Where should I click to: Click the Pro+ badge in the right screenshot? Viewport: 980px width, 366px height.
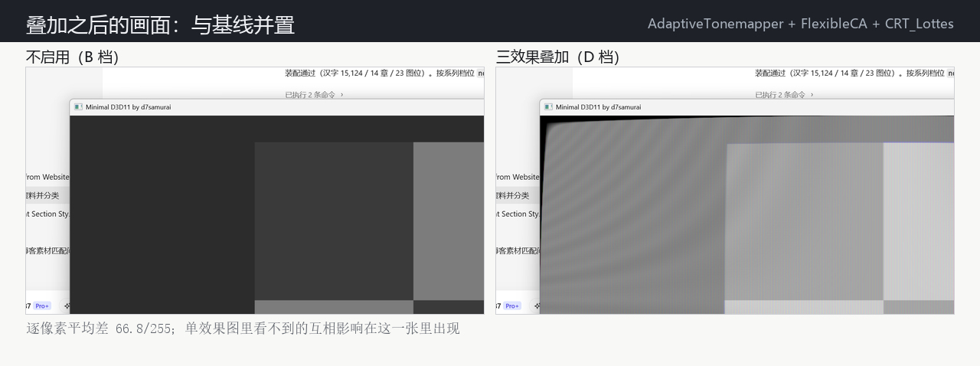coord(512,306)
